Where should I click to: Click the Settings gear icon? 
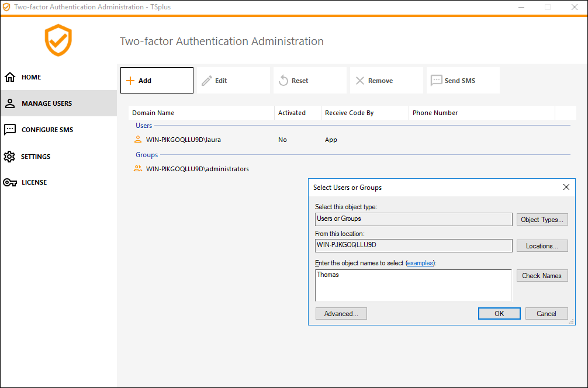[9, 157]
